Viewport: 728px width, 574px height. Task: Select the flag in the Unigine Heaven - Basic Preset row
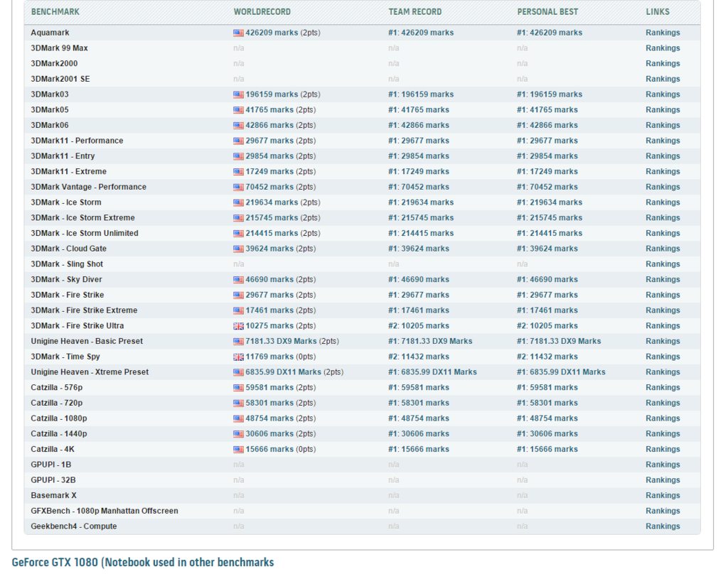coord(238,342)
